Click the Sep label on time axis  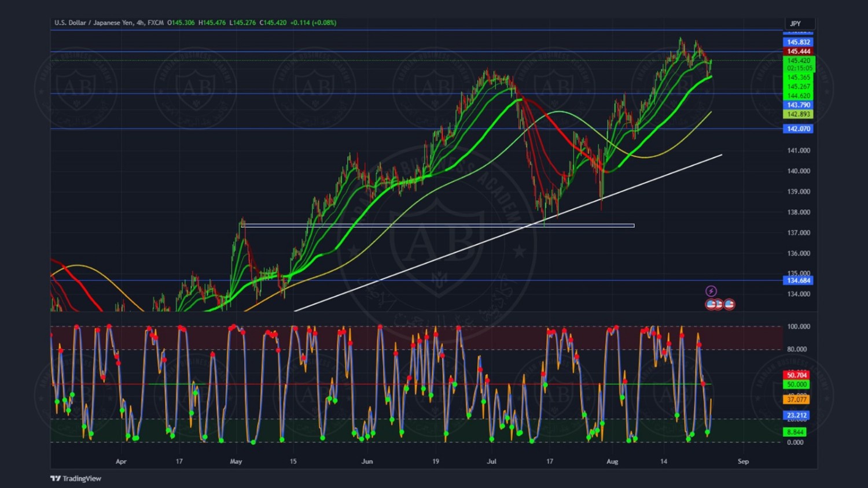point(743,461)
